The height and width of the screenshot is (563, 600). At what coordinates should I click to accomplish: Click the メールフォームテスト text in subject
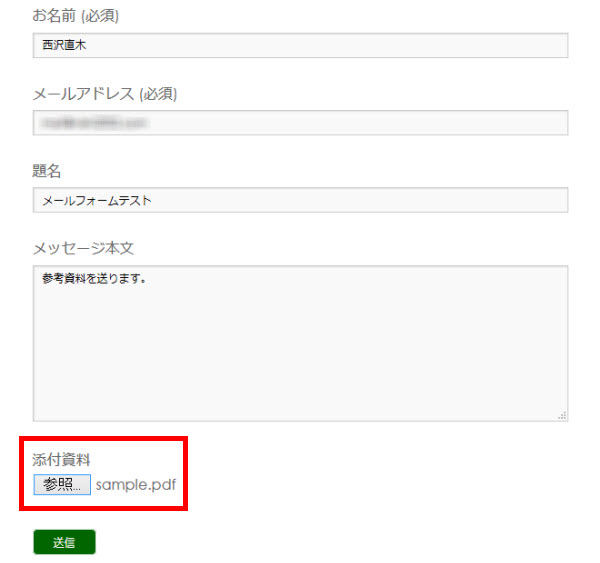point(97,201)
